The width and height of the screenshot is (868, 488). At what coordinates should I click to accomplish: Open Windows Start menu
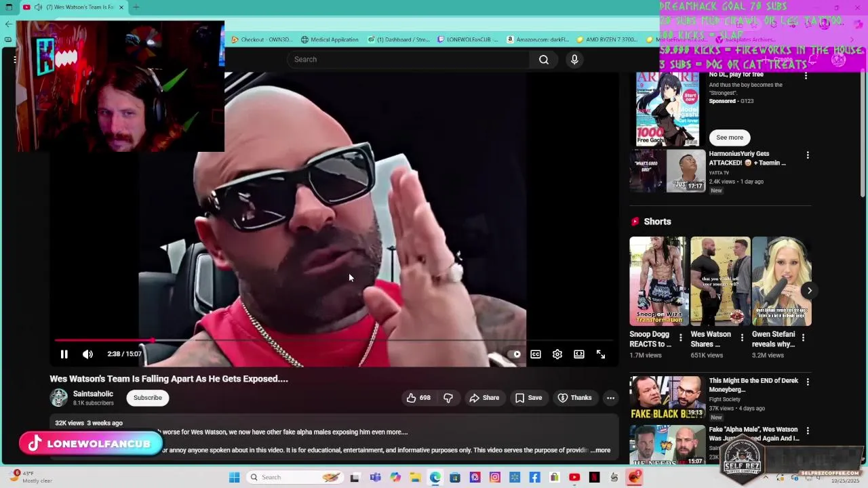pos(234,477)
